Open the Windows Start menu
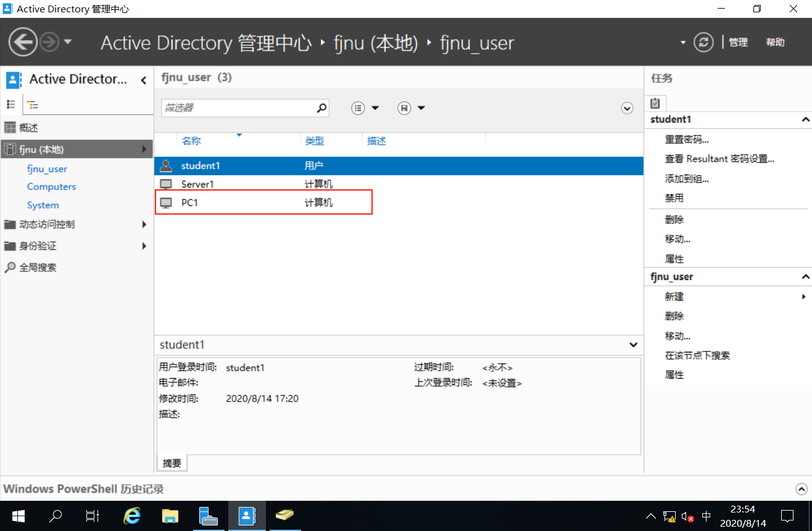This screenshot has height=531, width=812. tap(17, 516)
